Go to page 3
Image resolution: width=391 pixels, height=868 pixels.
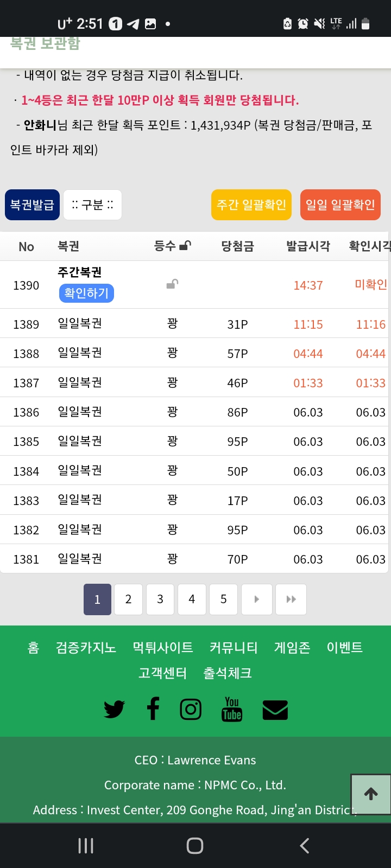160,599
